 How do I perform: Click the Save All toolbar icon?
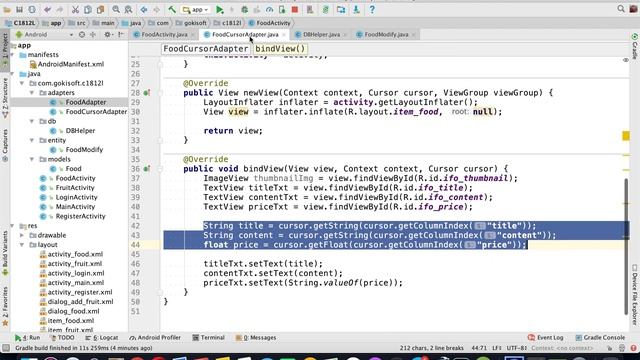(20, 9)
